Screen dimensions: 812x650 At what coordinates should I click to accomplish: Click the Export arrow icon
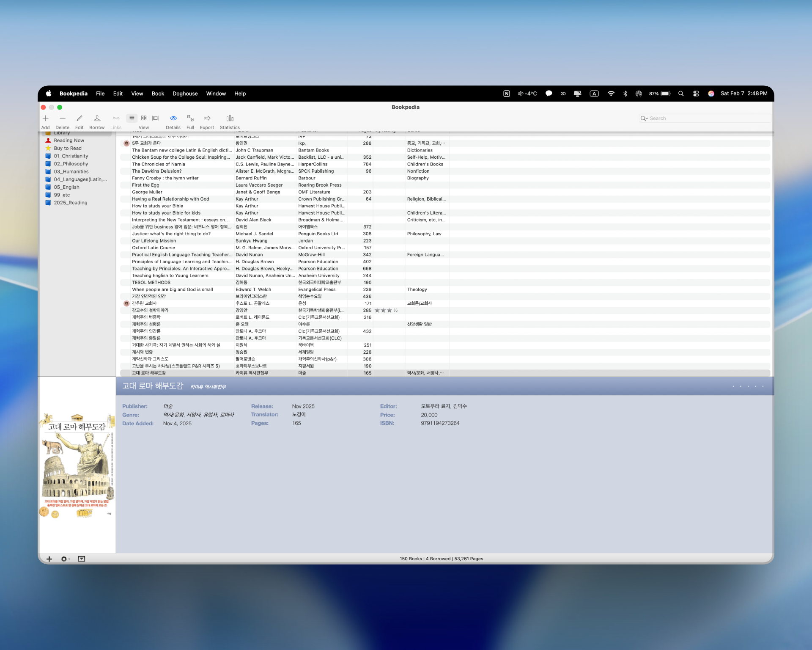207,118
